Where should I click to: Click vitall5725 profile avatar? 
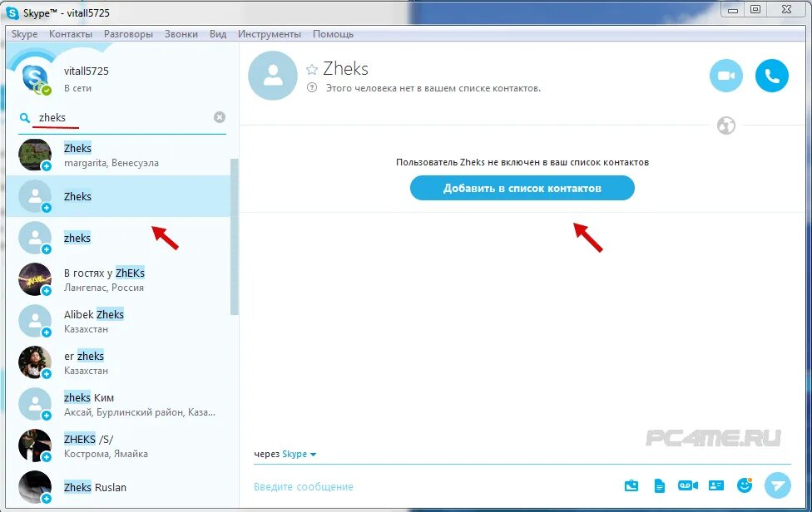35,79
